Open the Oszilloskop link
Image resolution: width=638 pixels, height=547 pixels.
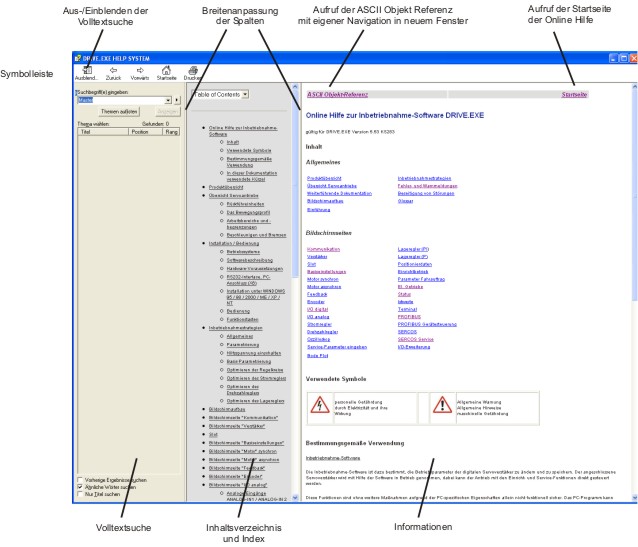[318, 339]
